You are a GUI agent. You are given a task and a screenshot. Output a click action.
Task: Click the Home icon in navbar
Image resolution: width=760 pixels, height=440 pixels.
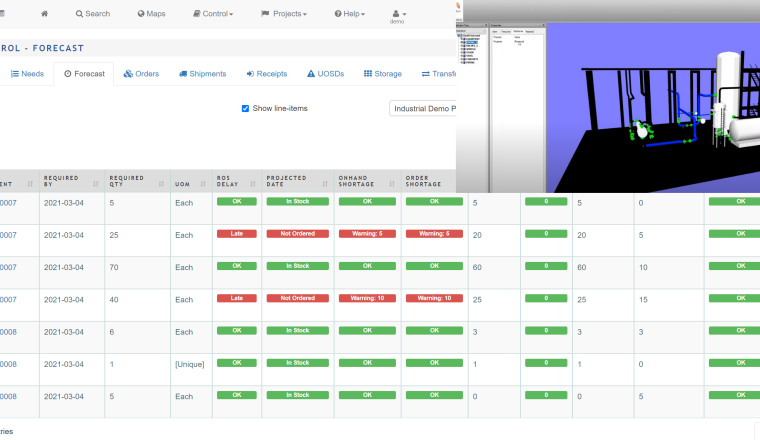[x=45, y=14]
